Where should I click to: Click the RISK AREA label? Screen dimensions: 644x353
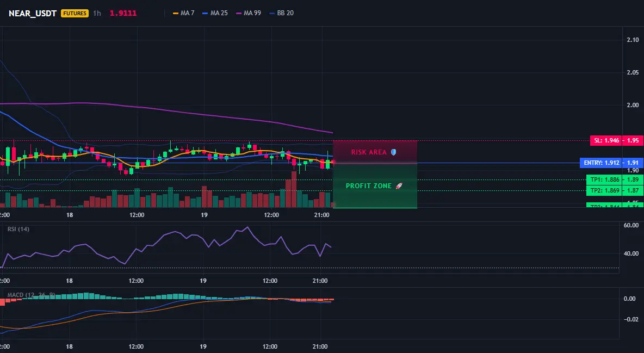coord(369,152)
